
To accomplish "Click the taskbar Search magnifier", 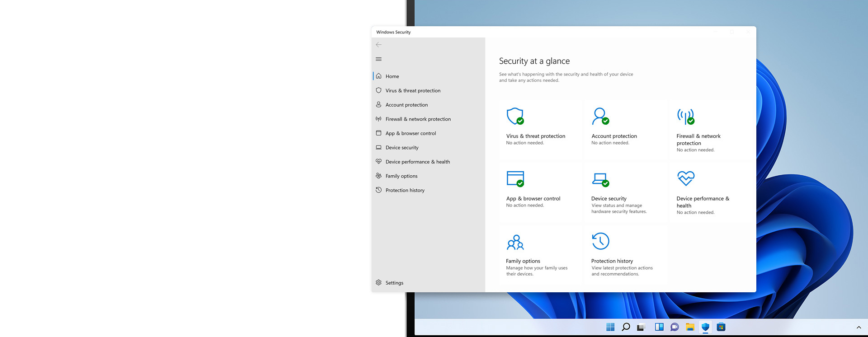I will [x=626, y=327].
